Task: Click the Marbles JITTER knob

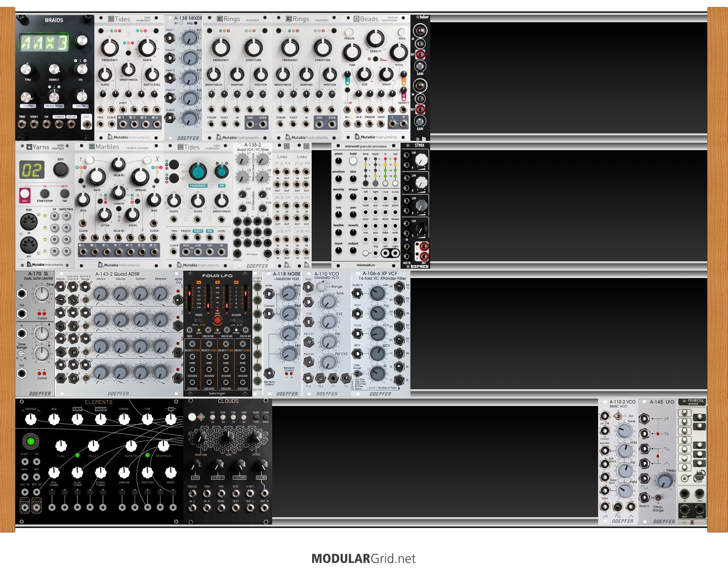Action: pos(105,214)
